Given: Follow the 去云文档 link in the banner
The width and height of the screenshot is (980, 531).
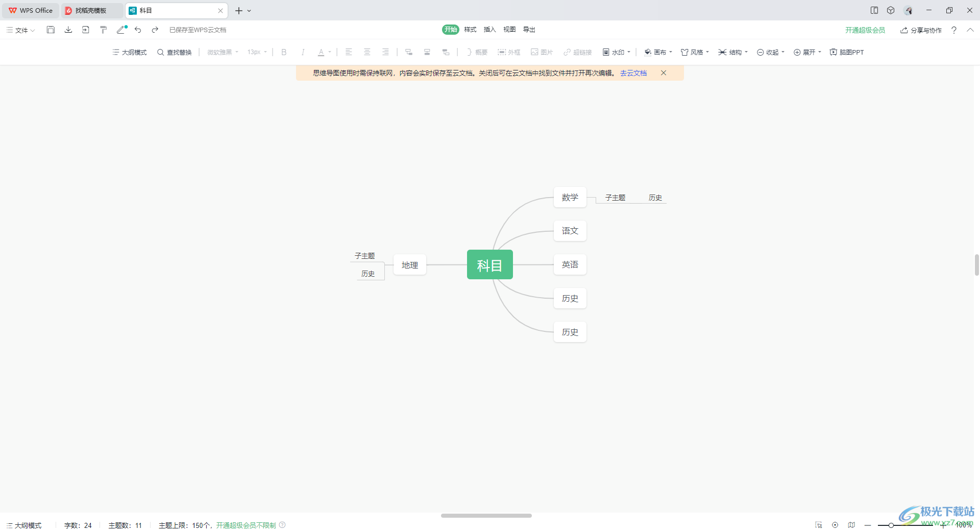Looking at the screenshot, I should tap(633, 73).
